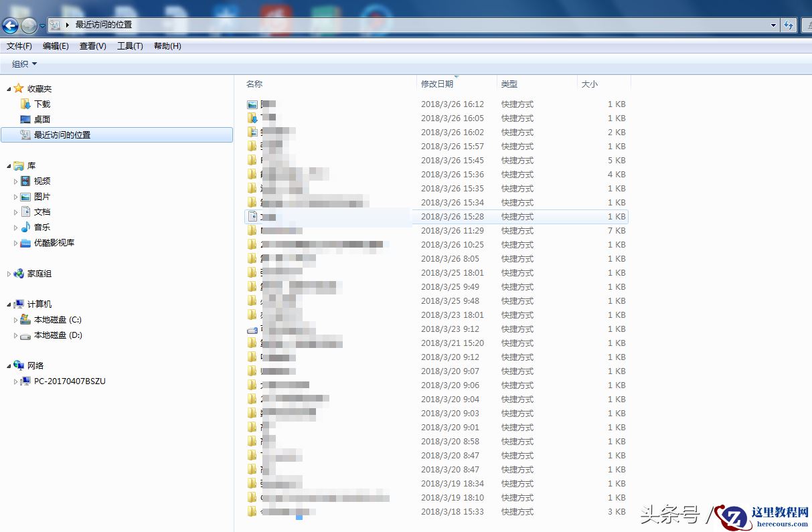This screenshot has height=532, width=812.
Task: Select 本地磁盘 (D:) drive
Action: point(58,335)
